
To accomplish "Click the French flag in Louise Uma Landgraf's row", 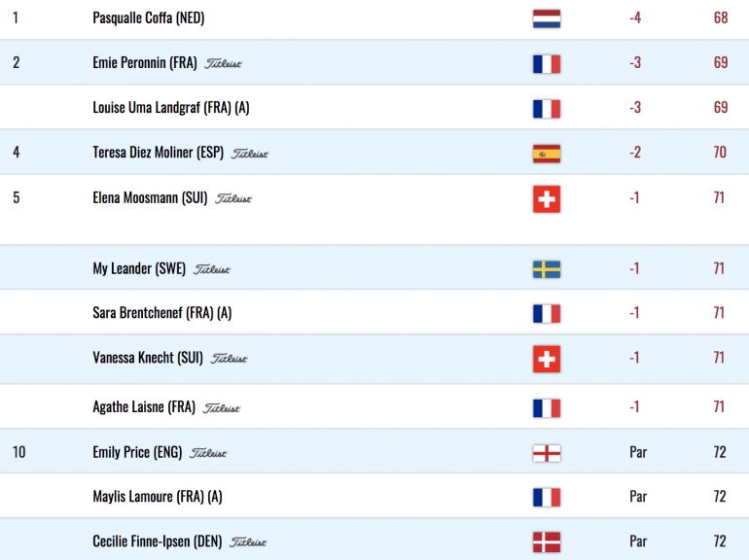I will coord(547,109).
